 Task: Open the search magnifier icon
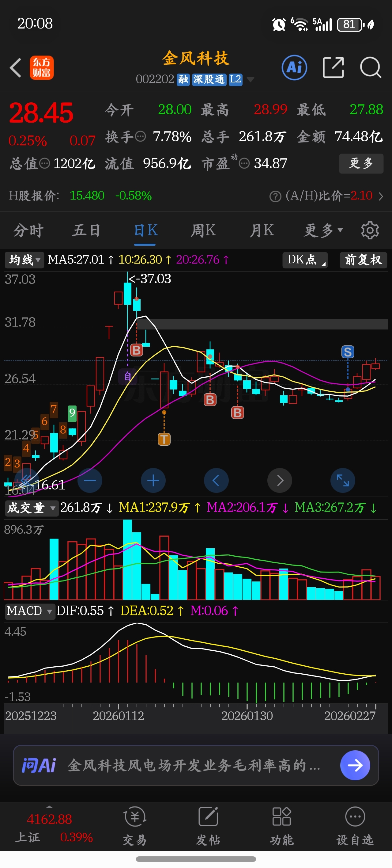(371, 67)
